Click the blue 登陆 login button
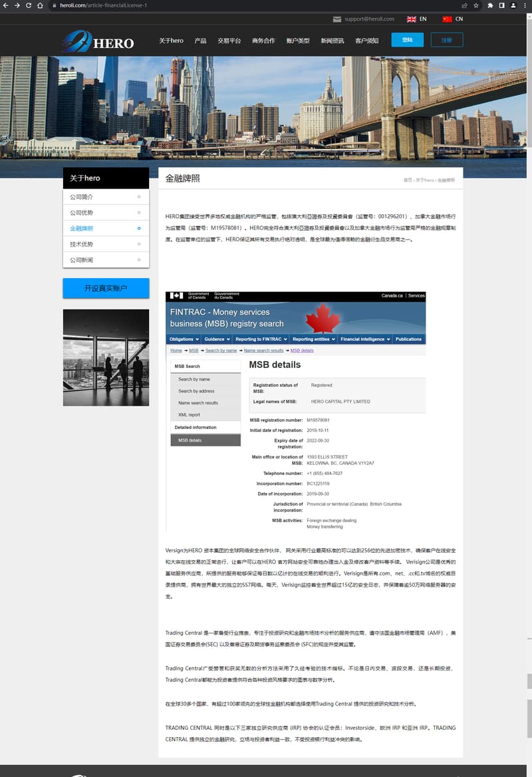Image resolution: width=532 pixels, height=777 pixels. pyautogui.click(x=407, y=40)
